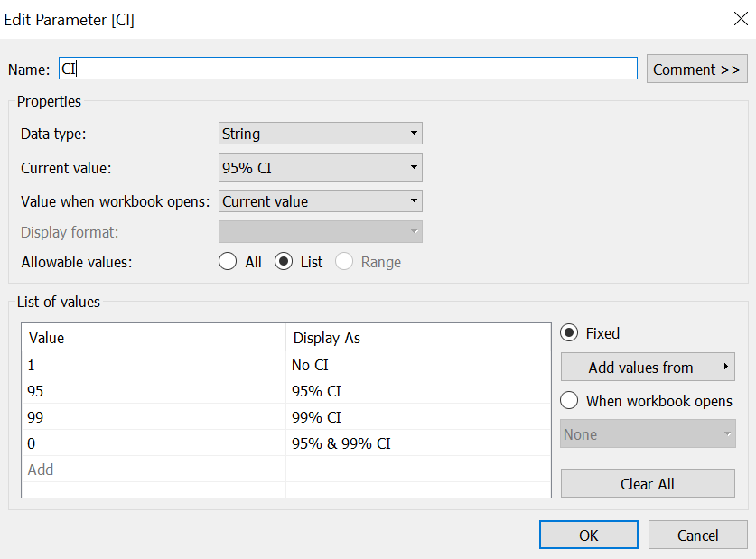Choose the Fixed radio button

click(570, 333)
